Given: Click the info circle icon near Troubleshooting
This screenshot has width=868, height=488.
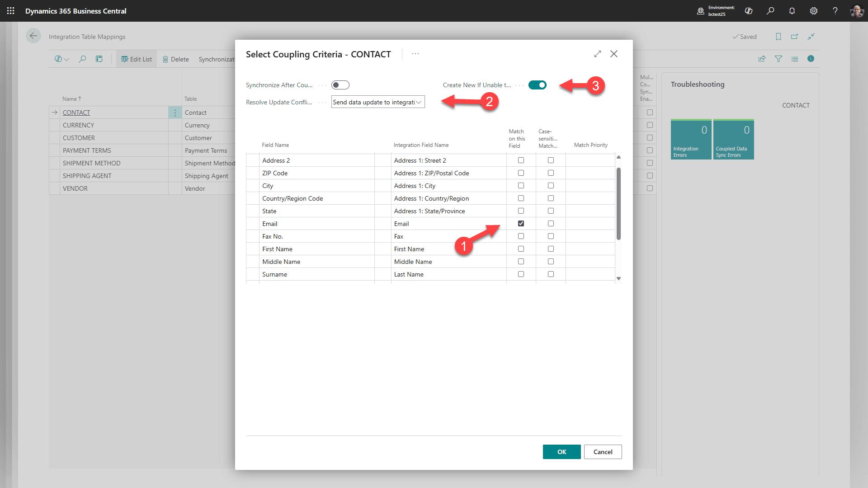Looking at the screenshot, I should [811, 59].
